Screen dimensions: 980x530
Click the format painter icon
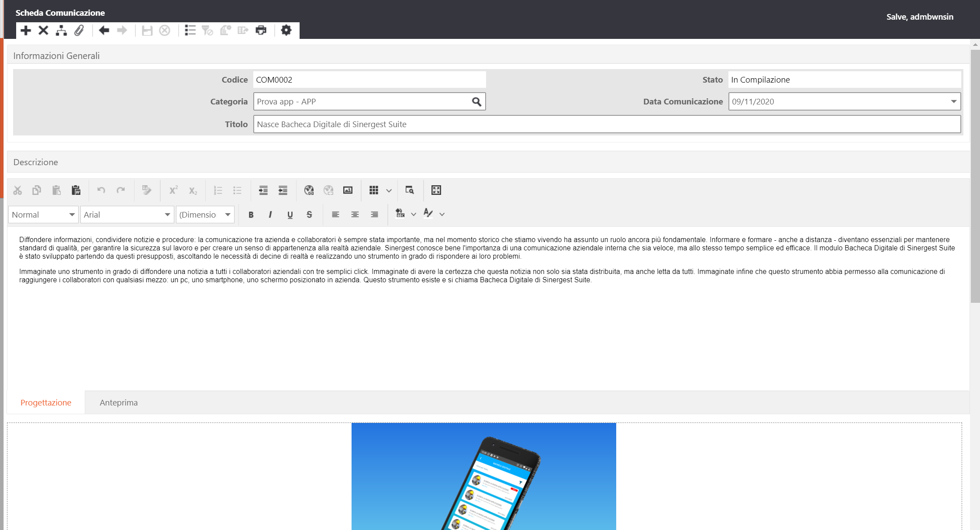[146, 190]
